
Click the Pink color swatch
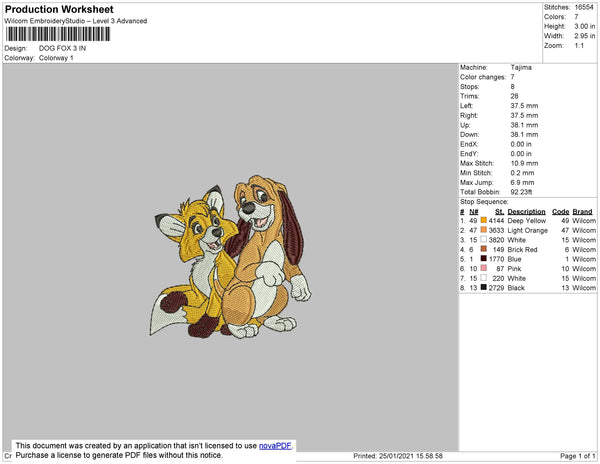click(x=484, y=268)
